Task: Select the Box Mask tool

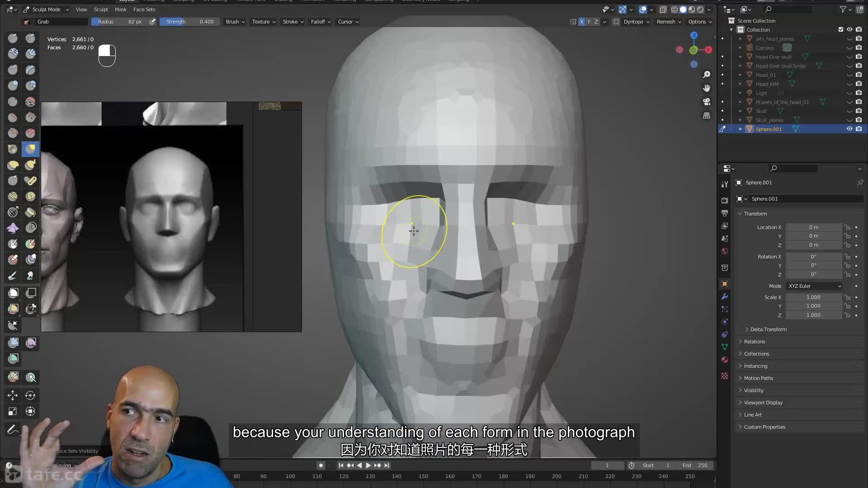Action: [13, 293]
